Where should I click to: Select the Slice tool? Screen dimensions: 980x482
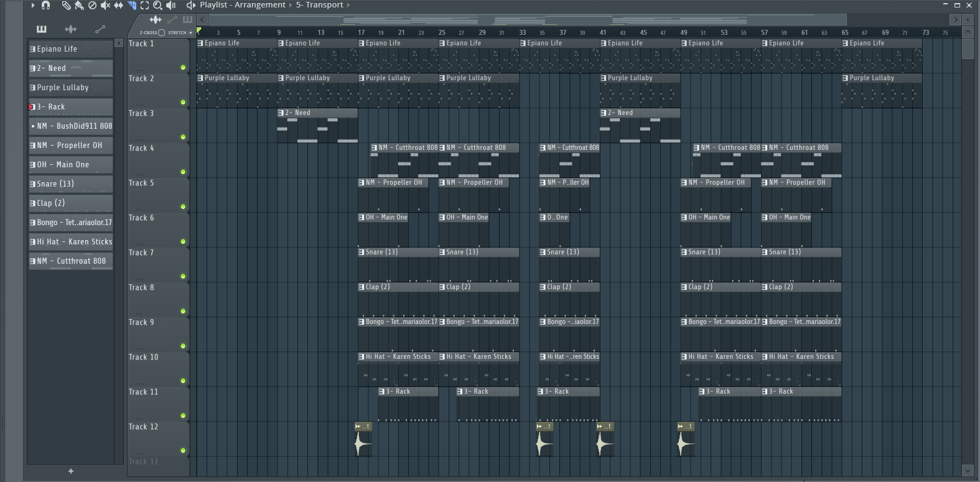(131, 5)
